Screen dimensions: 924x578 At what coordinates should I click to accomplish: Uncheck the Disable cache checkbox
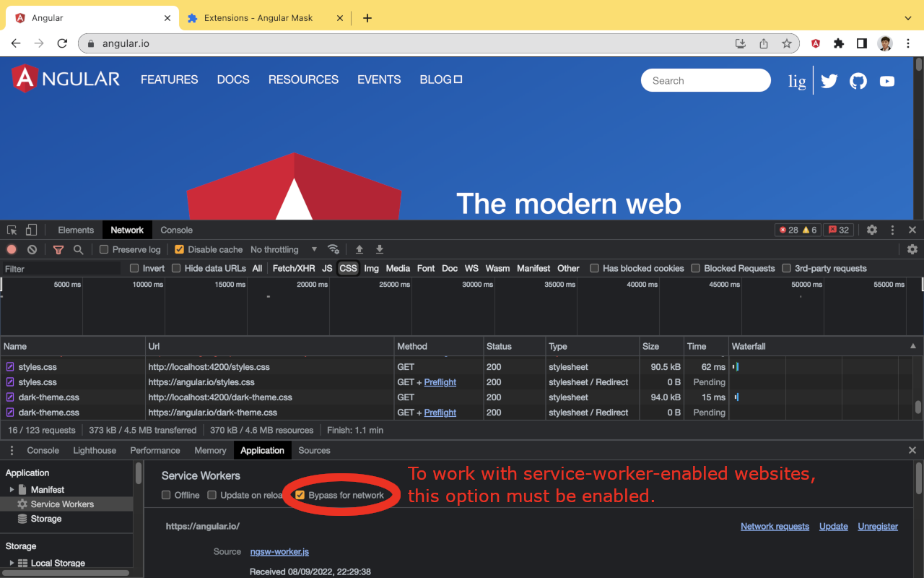pos(180,249)
